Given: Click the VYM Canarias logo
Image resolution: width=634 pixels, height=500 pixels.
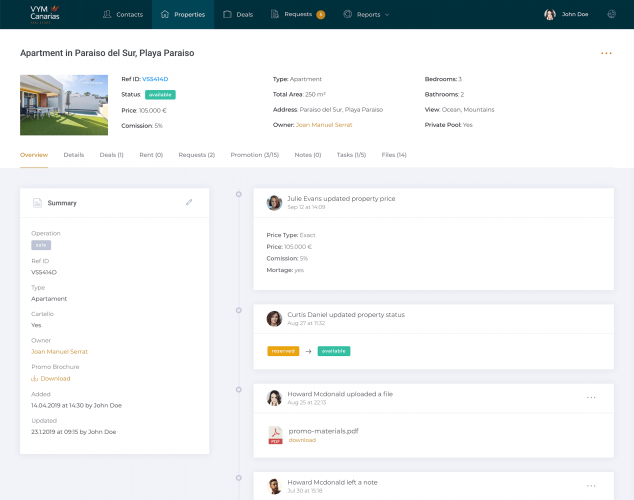Looking at the screenshot, I should [x=45, y=14].
